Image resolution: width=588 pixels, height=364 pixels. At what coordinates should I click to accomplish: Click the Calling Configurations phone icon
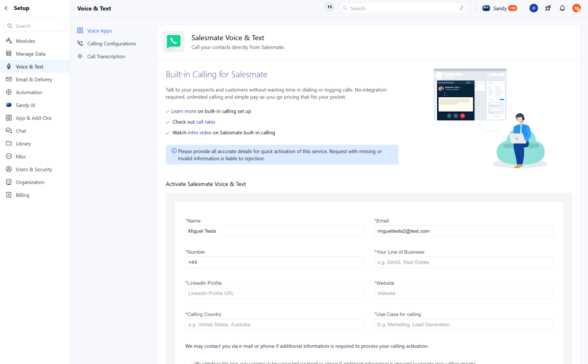point(80,44)
